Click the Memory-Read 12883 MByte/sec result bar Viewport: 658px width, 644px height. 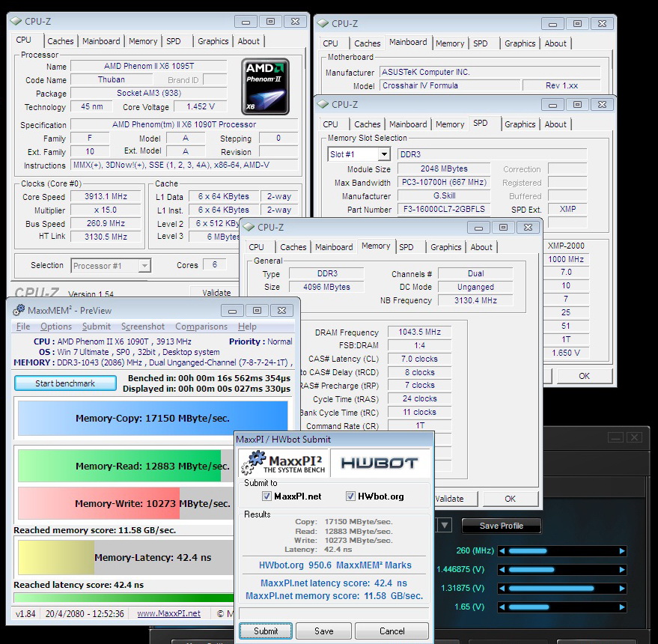[x=126, y=466]
